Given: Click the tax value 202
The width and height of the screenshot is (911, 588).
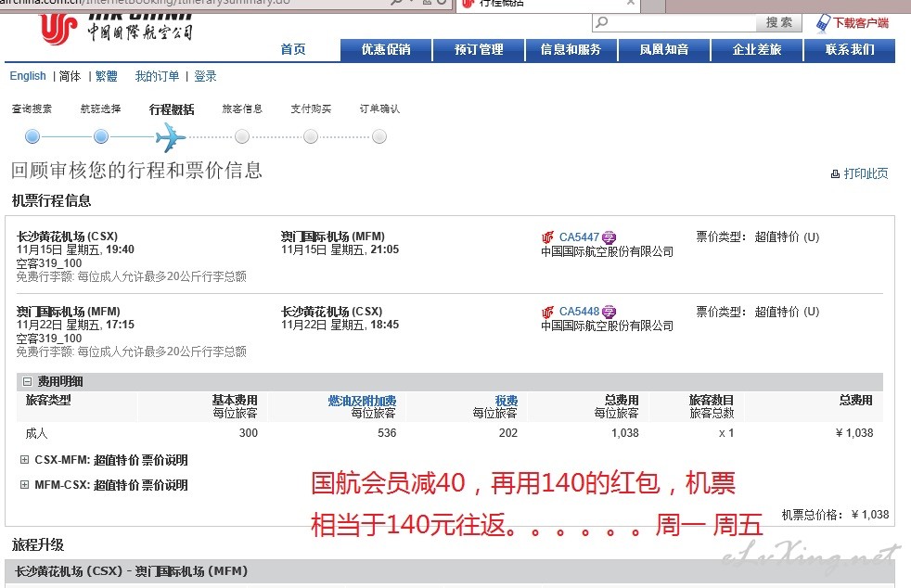Looking at the screenshot, I should click(507, 433).
